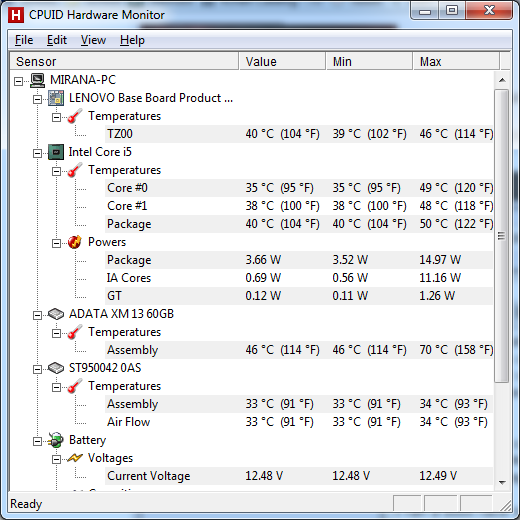Collapse the Voltages node
Image resolution: width=520 pixels, height=520 pixels.
pos(56,459)
